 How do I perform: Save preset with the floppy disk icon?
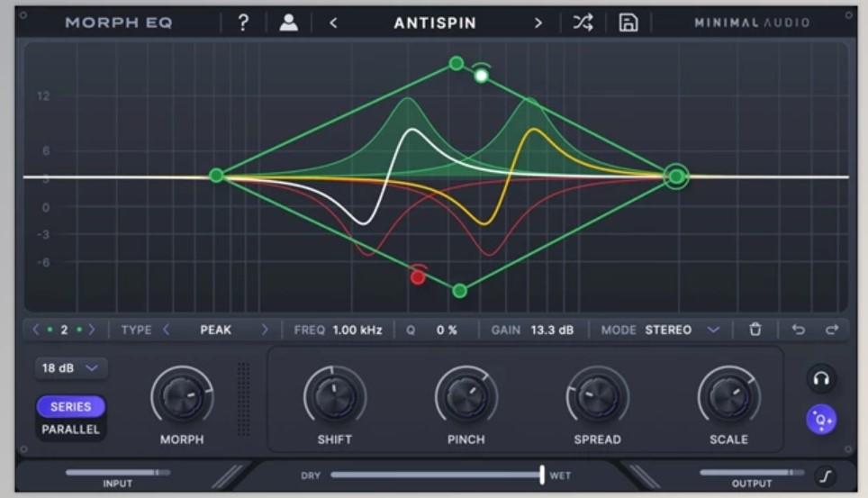(x=628, y=23)
